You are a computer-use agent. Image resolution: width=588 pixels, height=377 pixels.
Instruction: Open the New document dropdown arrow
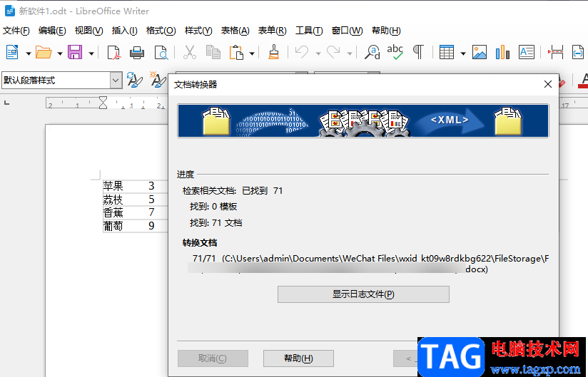coord(28,53)
